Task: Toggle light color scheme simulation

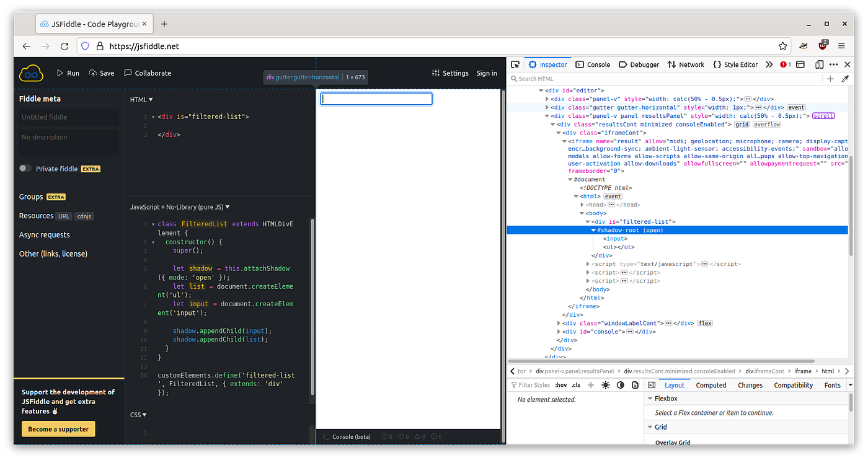Action: [606, 385]
